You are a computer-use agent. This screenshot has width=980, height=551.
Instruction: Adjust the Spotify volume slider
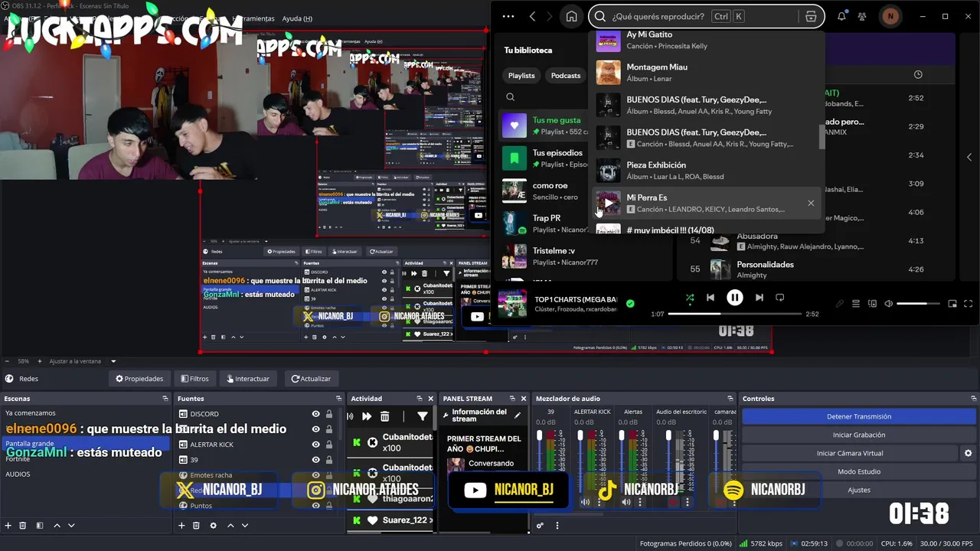point(916,304)
